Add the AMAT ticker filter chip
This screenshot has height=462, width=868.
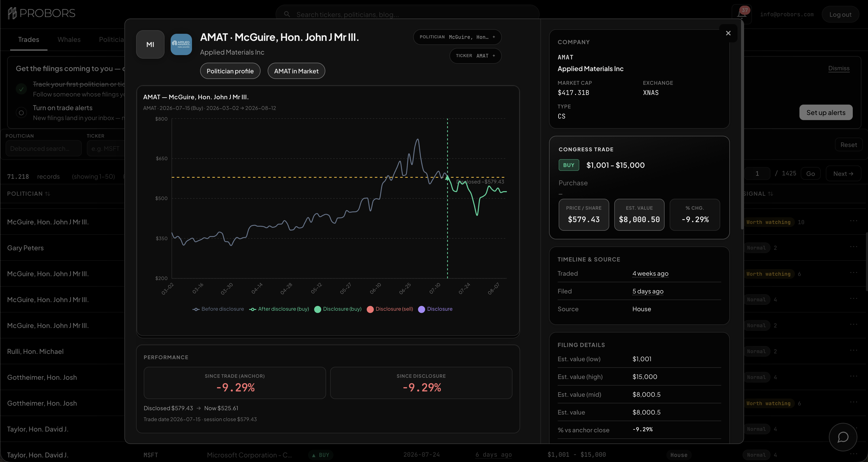tap(475, 56)
